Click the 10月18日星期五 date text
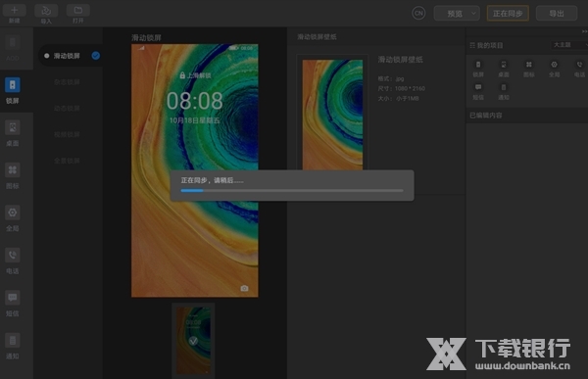The width and height of the screenshot is (588, 379). pos(195,120)
